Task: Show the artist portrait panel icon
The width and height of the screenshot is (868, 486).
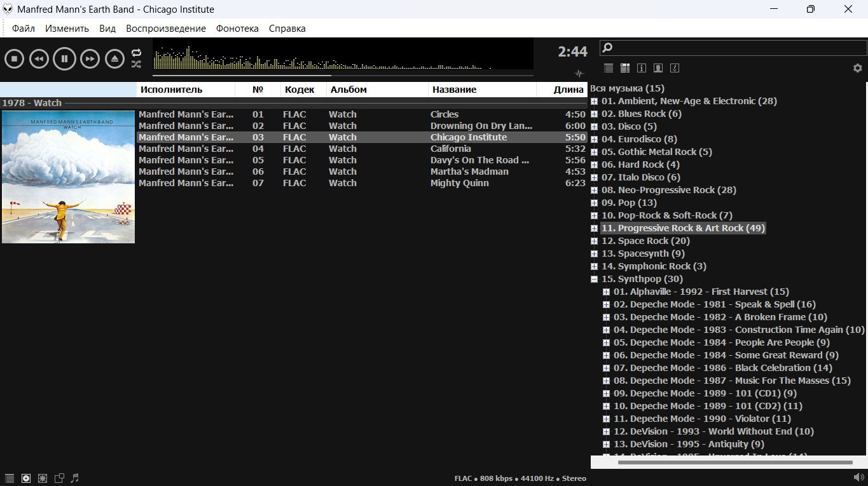Action: click(x=658, y=68)
